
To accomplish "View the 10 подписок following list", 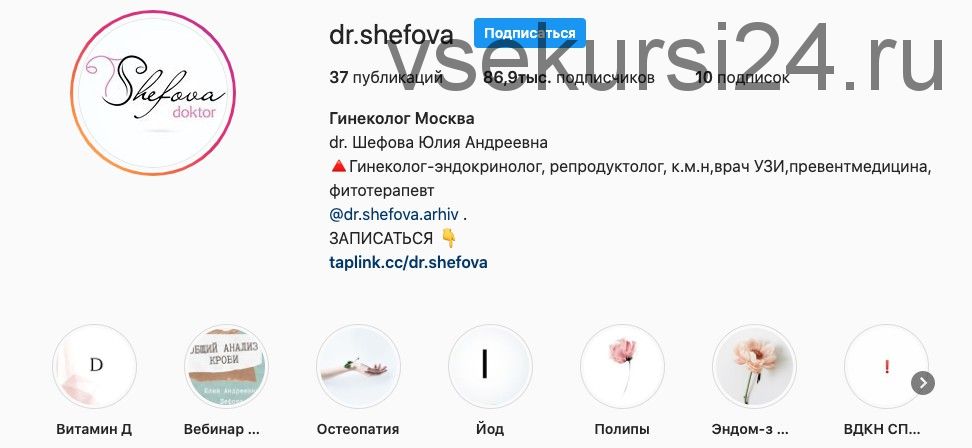I will coord(742,78).
